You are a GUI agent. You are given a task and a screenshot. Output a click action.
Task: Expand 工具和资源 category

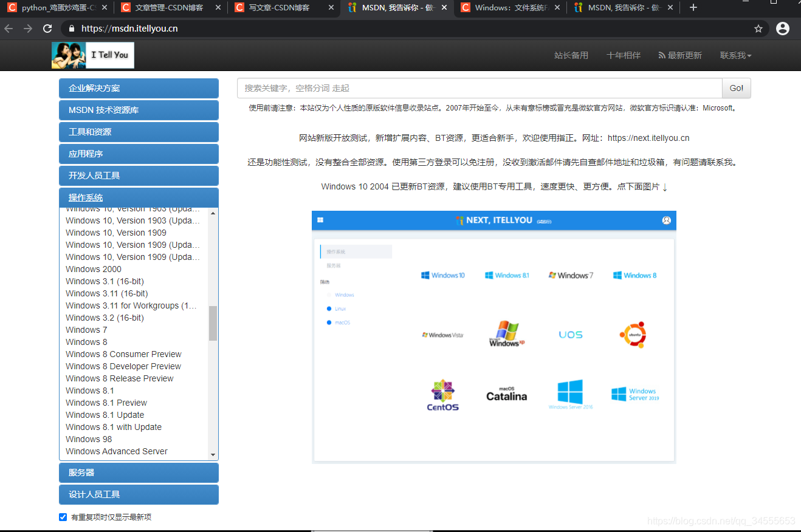[x=139, y=132]
